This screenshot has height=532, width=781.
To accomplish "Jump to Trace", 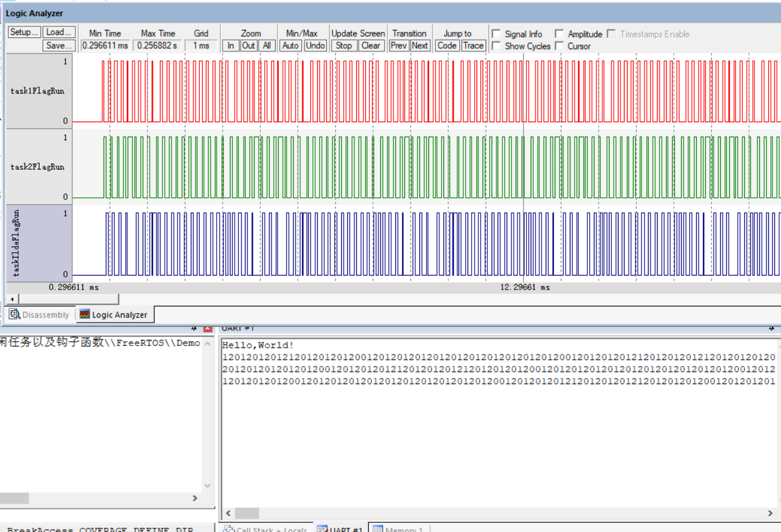I will (473, 46).
